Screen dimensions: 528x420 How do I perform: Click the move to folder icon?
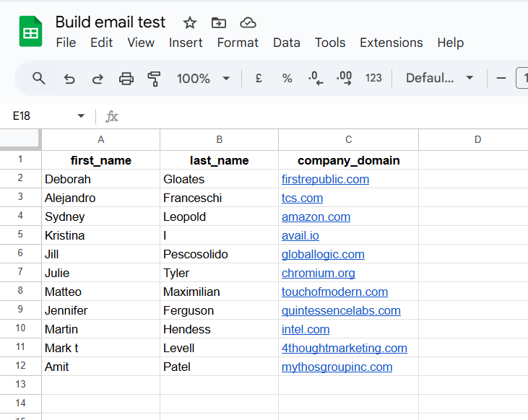[218, 22]
